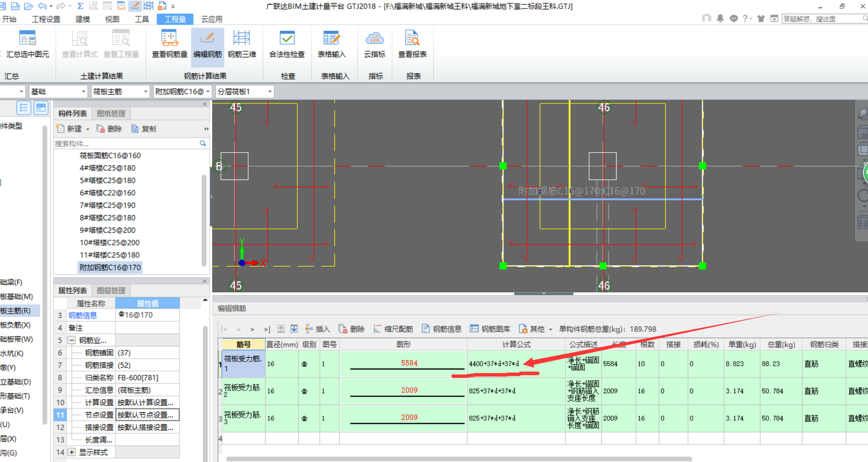Viewport: 868px width, 462px height.
Task: Click 钢筋图库 in rebar editor toolbar
Action: [x=490, y=329]
